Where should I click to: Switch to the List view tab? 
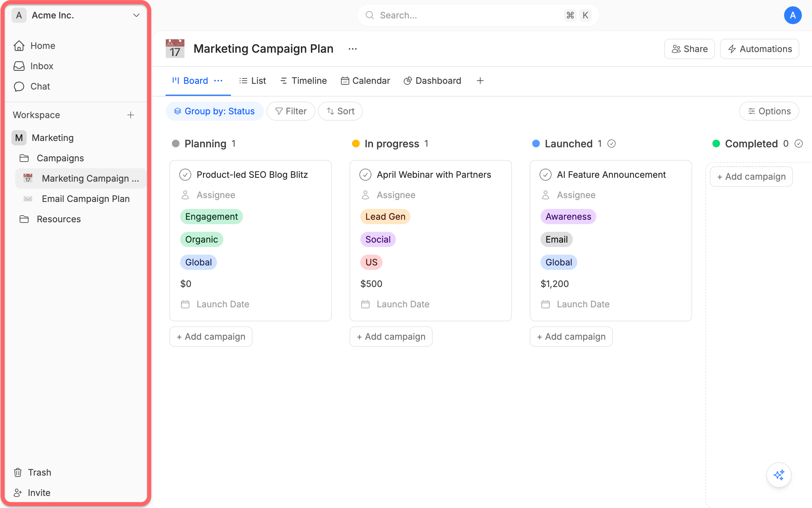(x=252, y=81)
